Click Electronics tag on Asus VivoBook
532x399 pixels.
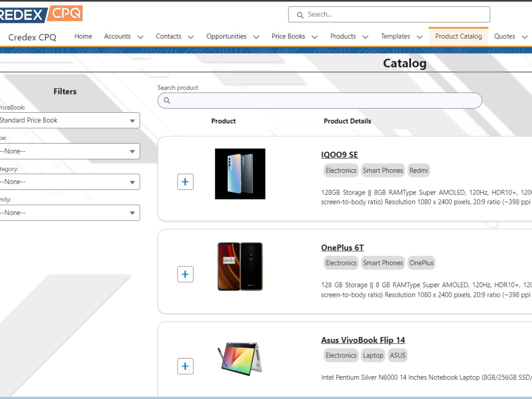point(341,355)
